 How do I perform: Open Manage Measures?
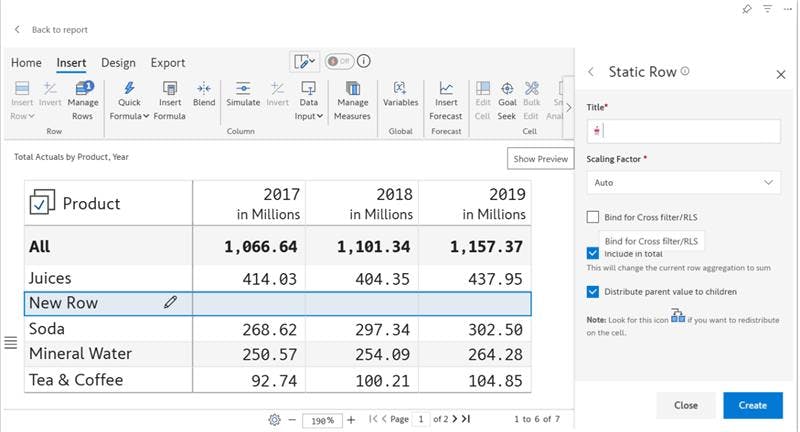point(352,101)
